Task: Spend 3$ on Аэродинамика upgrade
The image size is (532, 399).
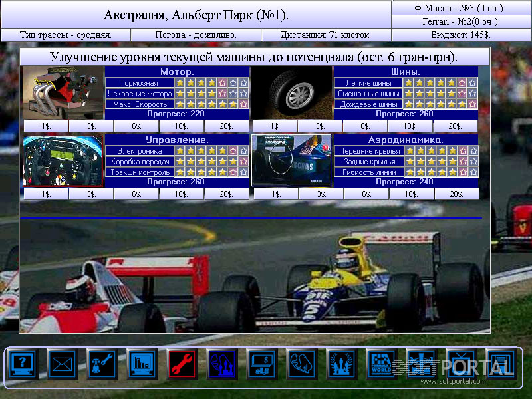Action: 321,194
